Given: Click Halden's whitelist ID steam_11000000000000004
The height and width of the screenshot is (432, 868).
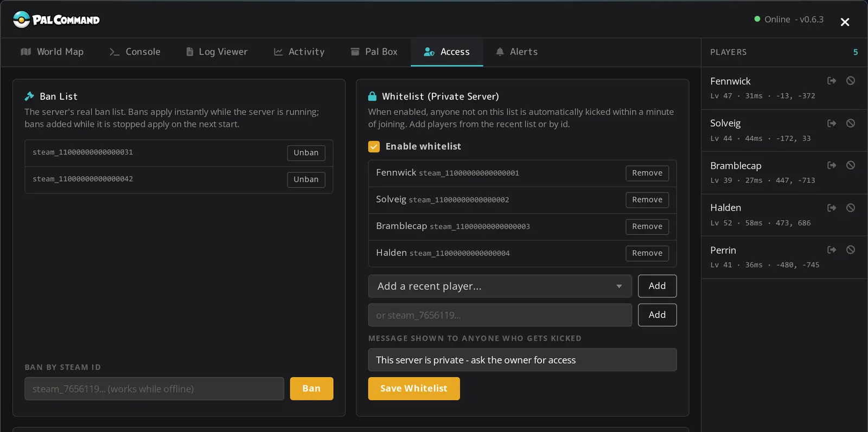Looking at the screenshot, I should tap(459, 254).
